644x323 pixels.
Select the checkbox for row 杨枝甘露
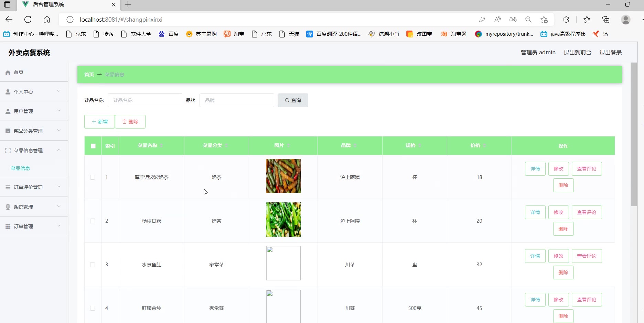tap(93, 221)
